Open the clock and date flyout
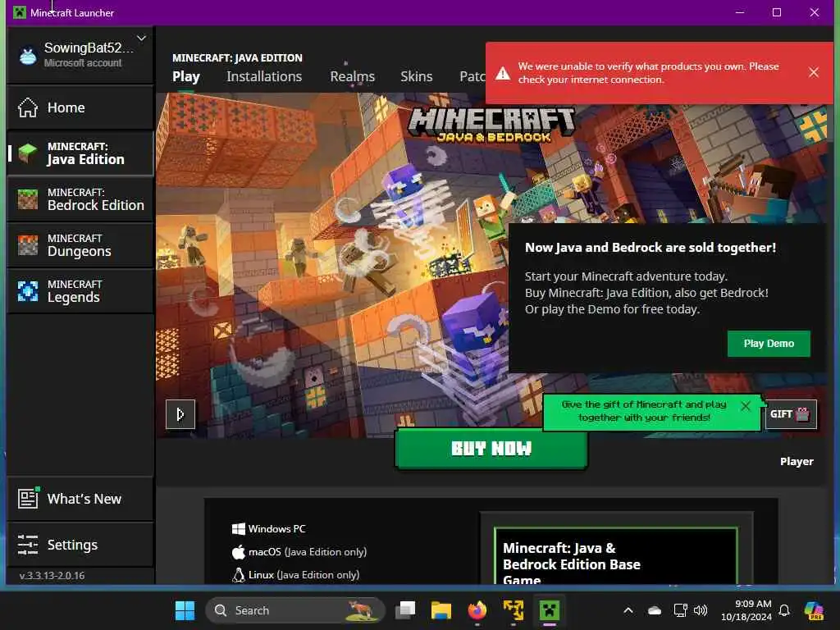The height and width of the screenshot is (630, 840). tap(746, 610)
